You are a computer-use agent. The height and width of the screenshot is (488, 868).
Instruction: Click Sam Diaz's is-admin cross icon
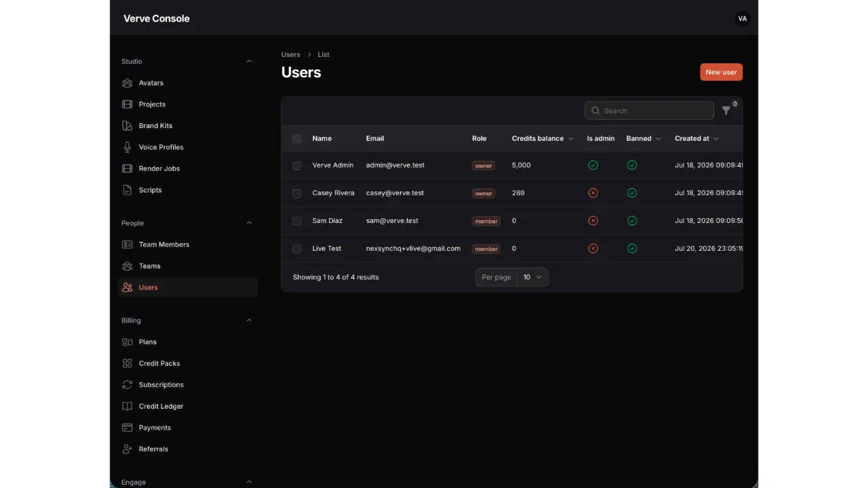coord(593,221)
